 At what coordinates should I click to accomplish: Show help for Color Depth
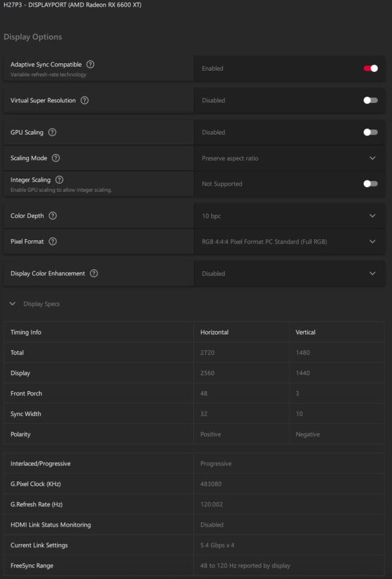(53, 216)
